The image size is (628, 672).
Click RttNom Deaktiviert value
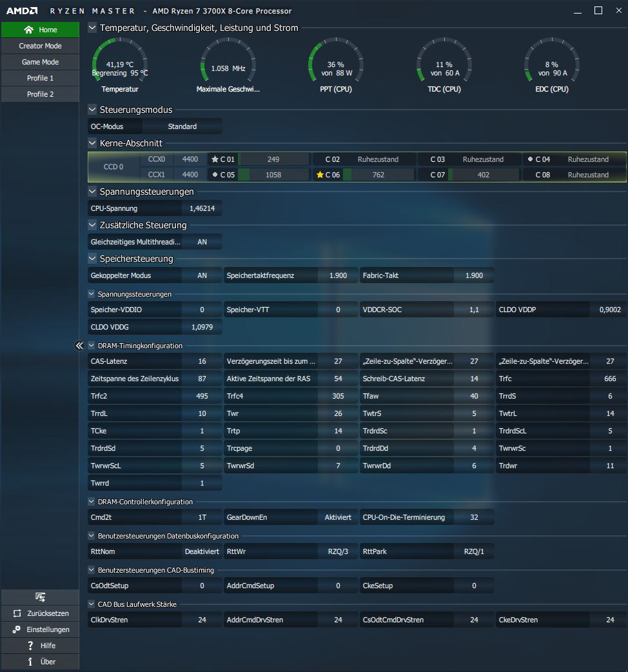(x=202, y=551)
